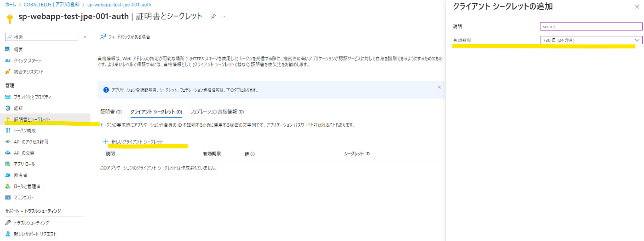The image size is (644, 241).
Task: Collapse the sidebar with double chevron icon
Action: [x=85, y=37]
